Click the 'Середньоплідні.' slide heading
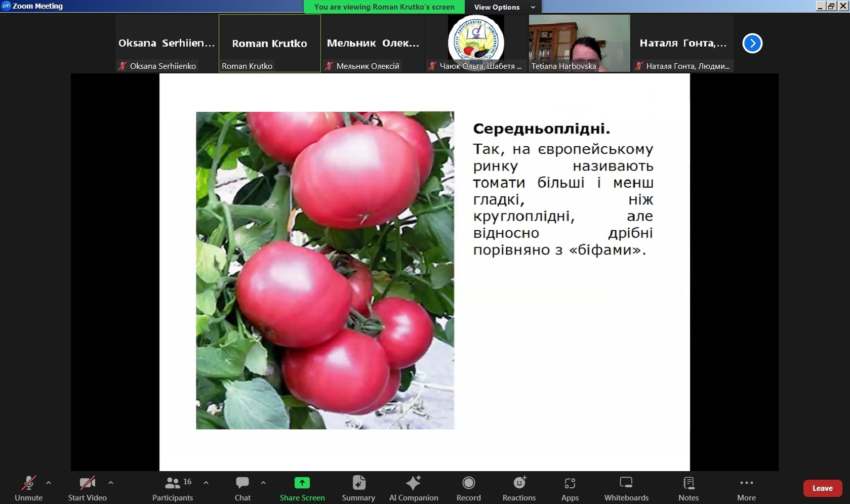 tap(541, 129)
